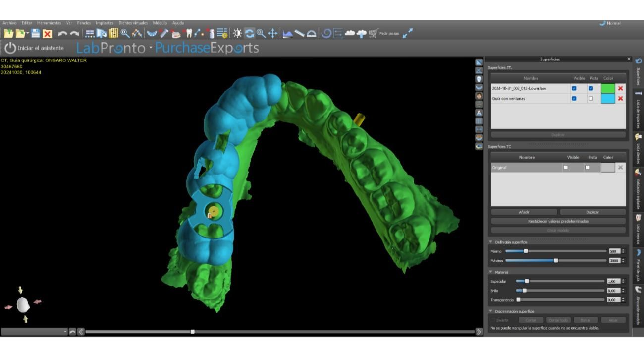Image resolution: width=644 pixels, height=357 pixels.
Task: Click the Brillo value input field
Action: tap(614, 291)
